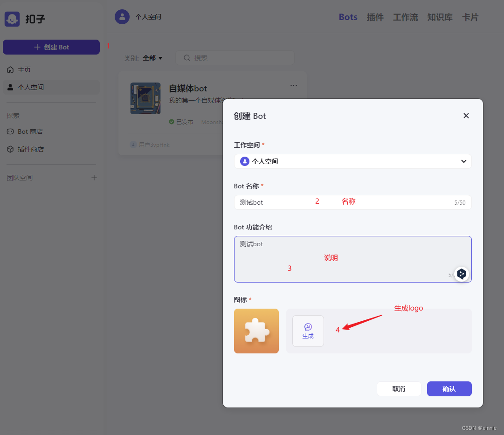
Task: Click the 确认 button
Action: [449, 389]
